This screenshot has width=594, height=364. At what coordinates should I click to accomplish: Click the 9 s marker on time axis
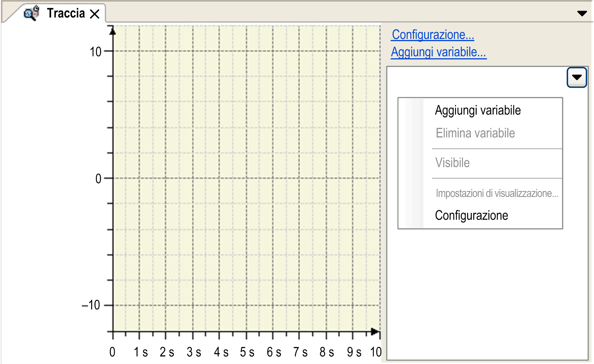(x=354, y=352)
